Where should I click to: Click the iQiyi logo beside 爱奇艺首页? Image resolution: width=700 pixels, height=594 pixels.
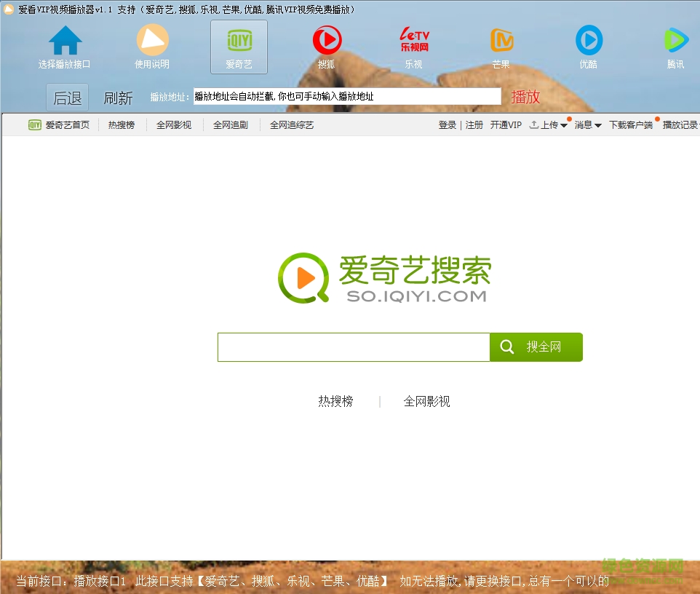pyautogui.click(x=34, y=124)
